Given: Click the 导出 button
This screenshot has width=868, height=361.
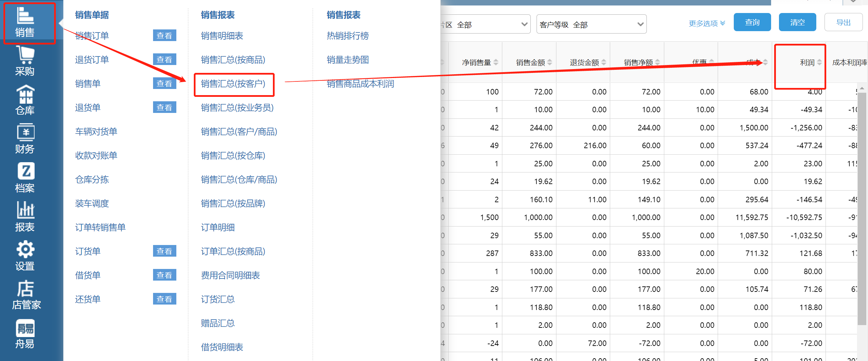Looking at the screenshot, I should point(843,22).
